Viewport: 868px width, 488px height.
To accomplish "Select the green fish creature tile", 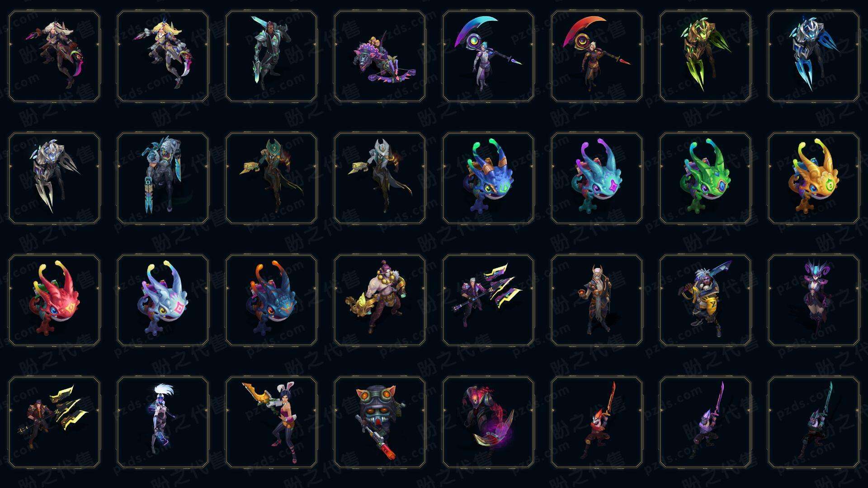I will 705,178.
